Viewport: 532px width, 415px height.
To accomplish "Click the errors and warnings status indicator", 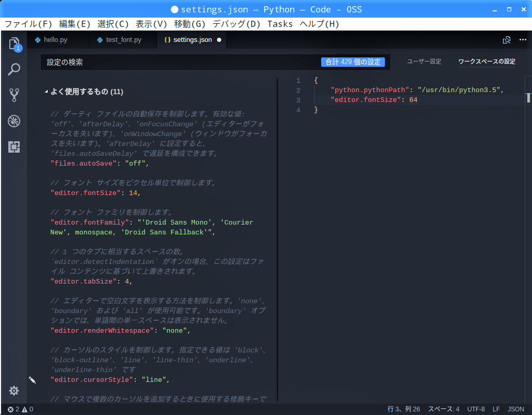I will [x=20, y=409].
